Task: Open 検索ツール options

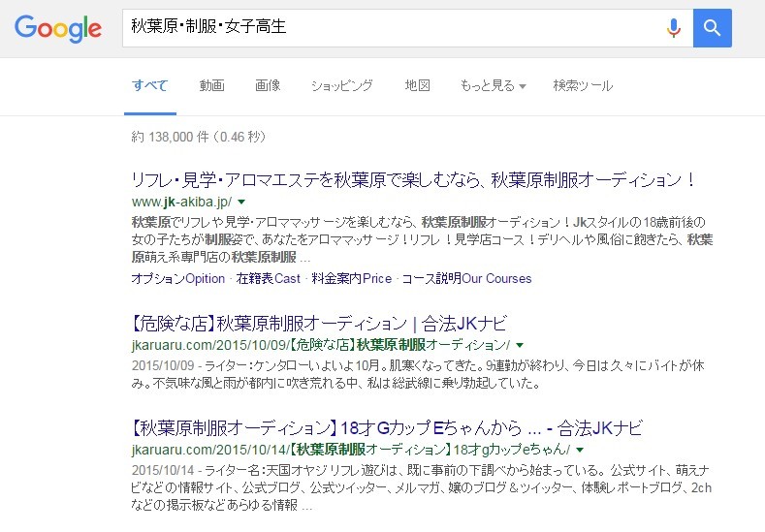Action: pyautogui.click(x=583, y=86)
